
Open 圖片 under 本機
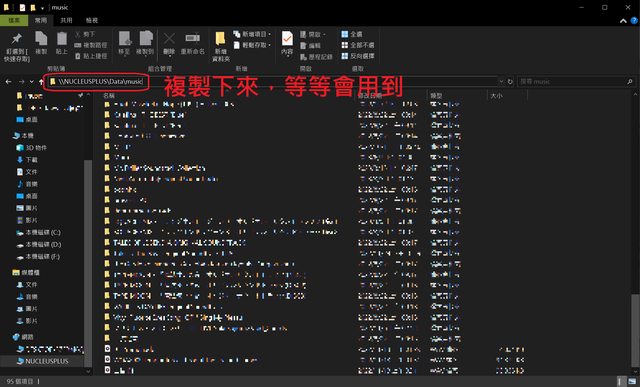click(x=27, y=208)
